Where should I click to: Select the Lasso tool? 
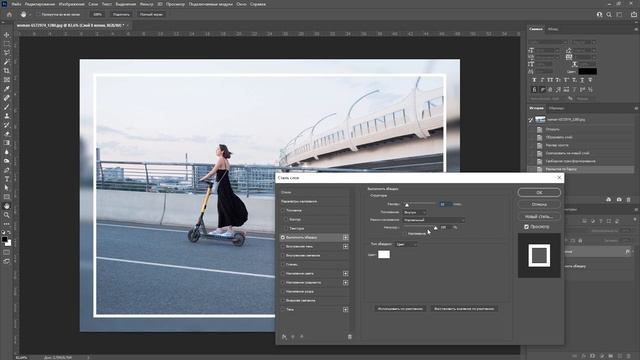[x=7, y=53]
